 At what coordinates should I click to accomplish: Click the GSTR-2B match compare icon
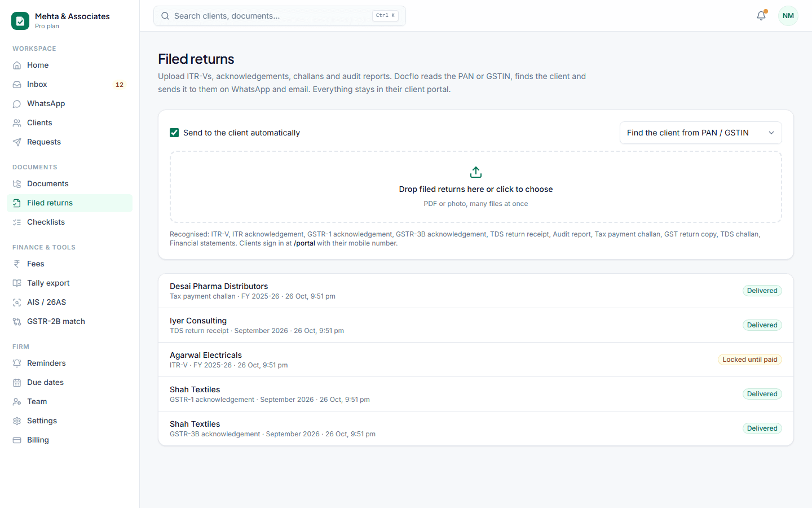(17, 322)
